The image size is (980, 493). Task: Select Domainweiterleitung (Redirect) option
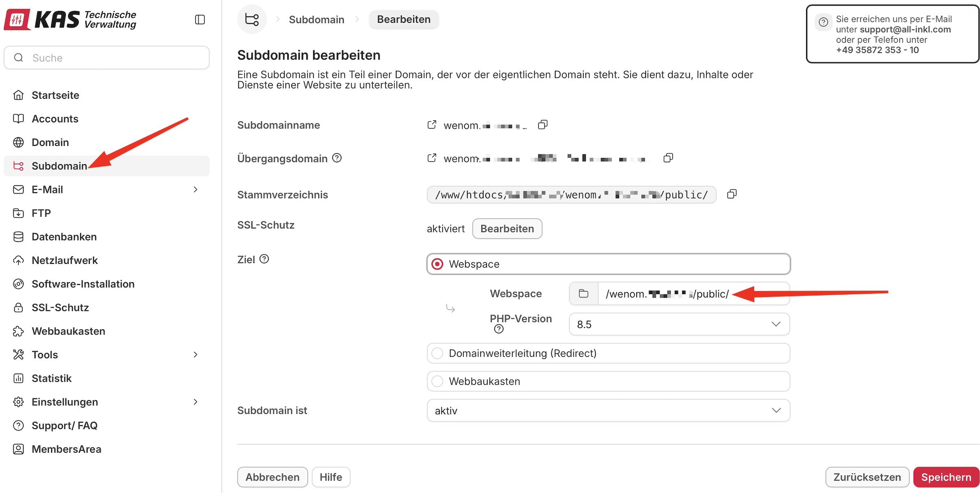437,353
